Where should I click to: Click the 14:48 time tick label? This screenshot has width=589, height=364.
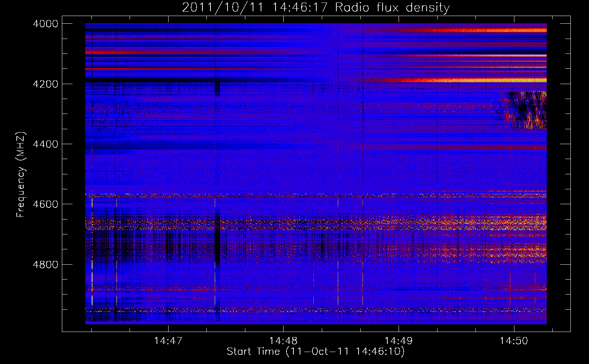283,341
